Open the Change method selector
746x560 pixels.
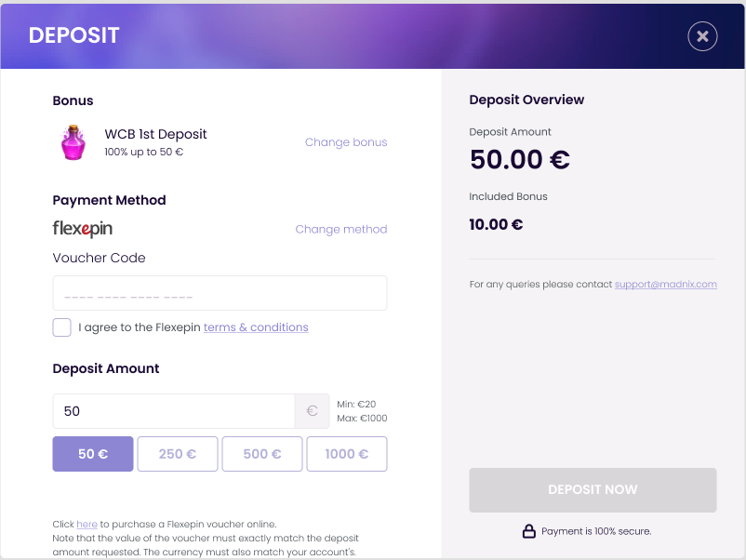point(340,229)
